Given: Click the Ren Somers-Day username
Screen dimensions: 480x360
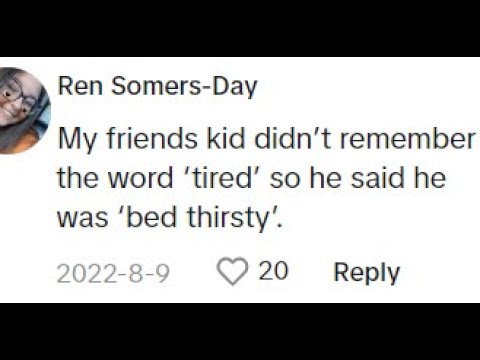Looking at the screenshot, I should [157, 87].
